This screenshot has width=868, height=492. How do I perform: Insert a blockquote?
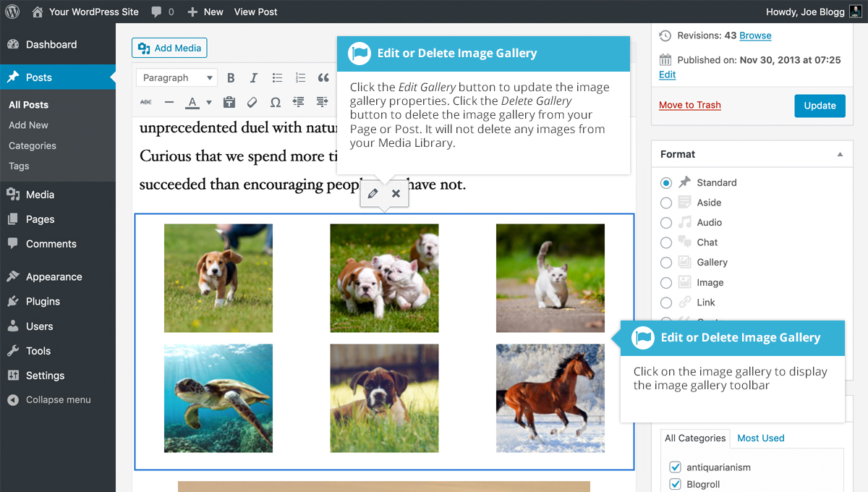click(323, 77)
